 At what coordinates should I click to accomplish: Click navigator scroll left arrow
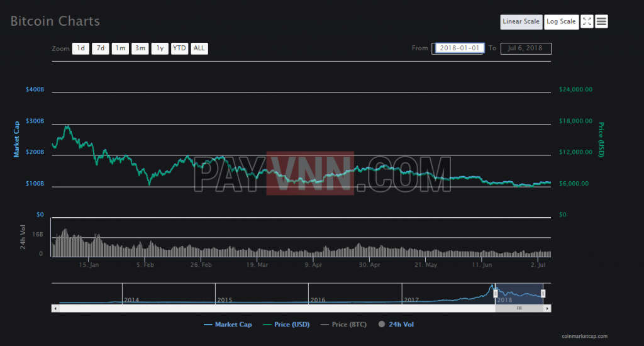tap(55, 308)
